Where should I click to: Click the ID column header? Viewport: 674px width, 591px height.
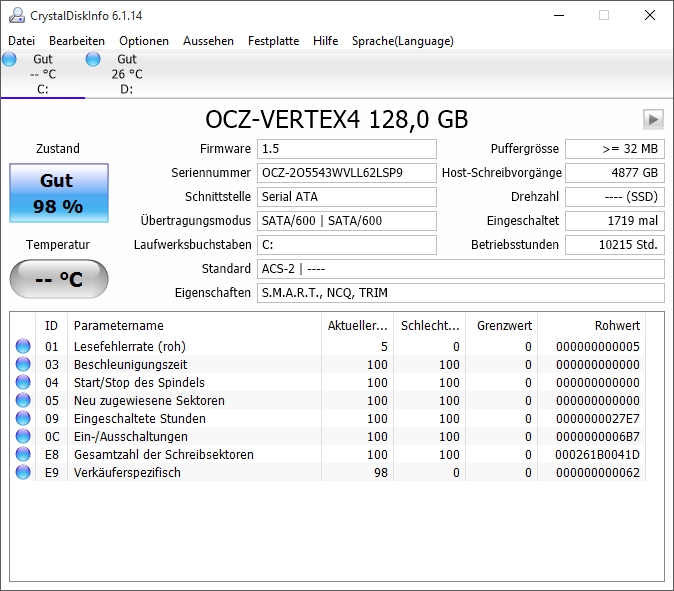(x=51, y=325)
